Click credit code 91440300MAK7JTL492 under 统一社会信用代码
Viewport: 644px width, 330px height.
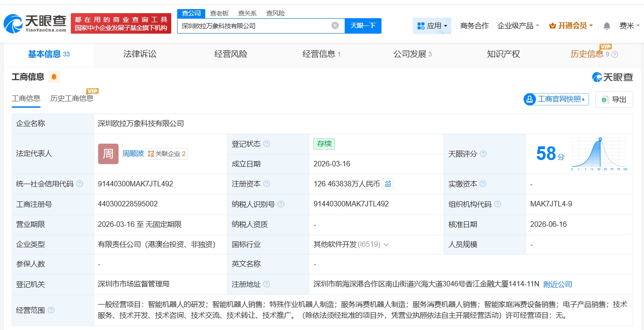[x=135, y=184]
